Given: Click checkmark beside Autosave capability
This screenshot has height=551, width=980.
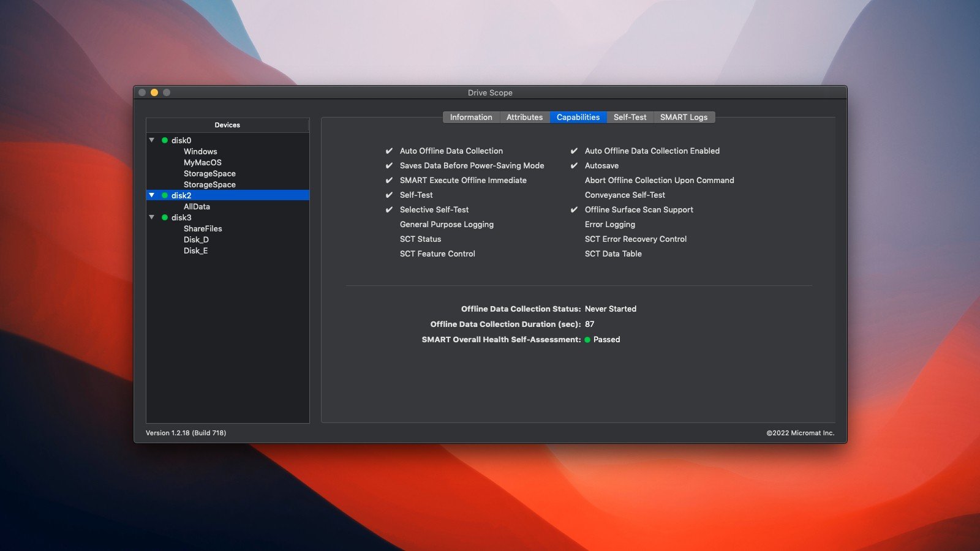Looking at the screenshot, I should pos(574,165).
